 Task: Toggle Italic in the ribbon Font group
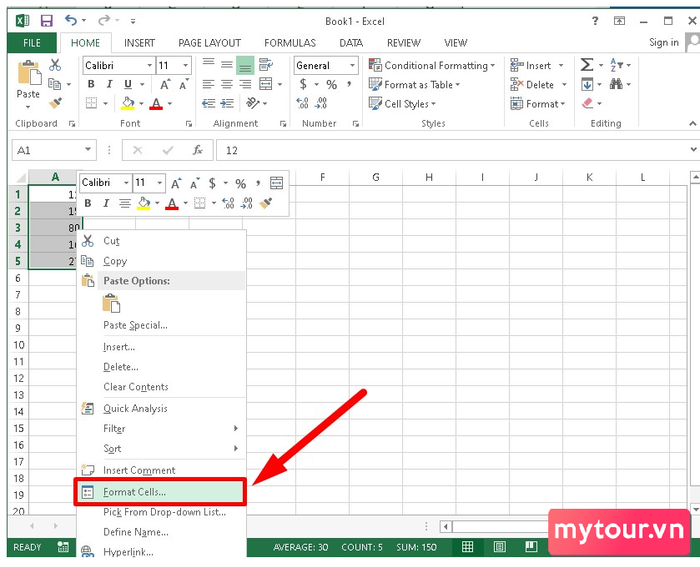(109, 84)
